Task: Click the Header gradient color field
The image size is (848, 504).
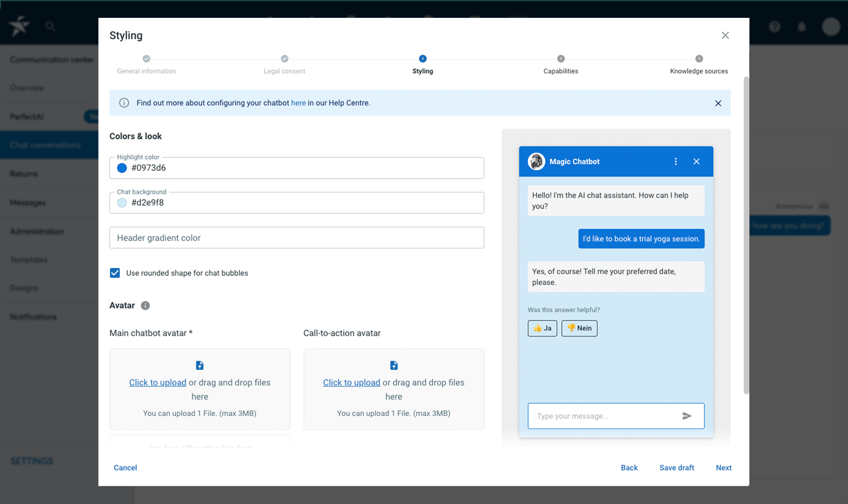Action: 297,237
